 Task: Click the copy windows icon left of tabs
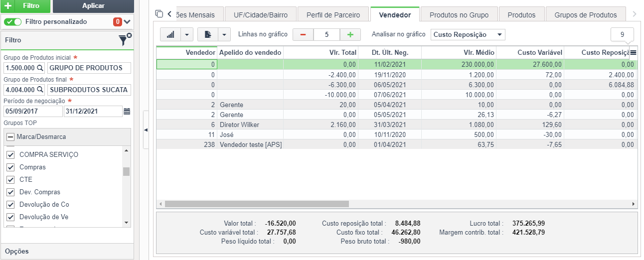tap(160, 14)
